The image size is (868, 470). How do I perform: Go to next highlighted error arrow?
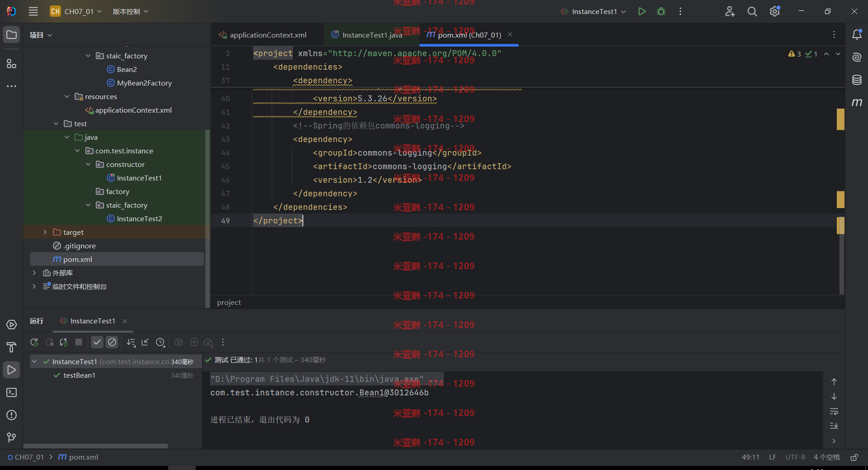[x=838, y=54]
